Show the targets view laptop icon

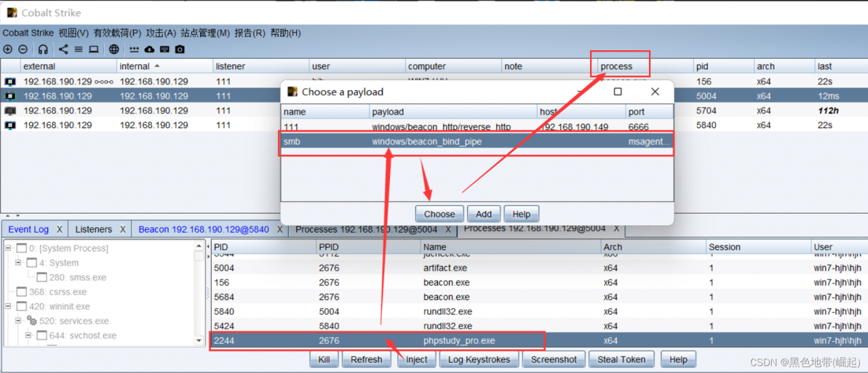[x=94, y=50]
